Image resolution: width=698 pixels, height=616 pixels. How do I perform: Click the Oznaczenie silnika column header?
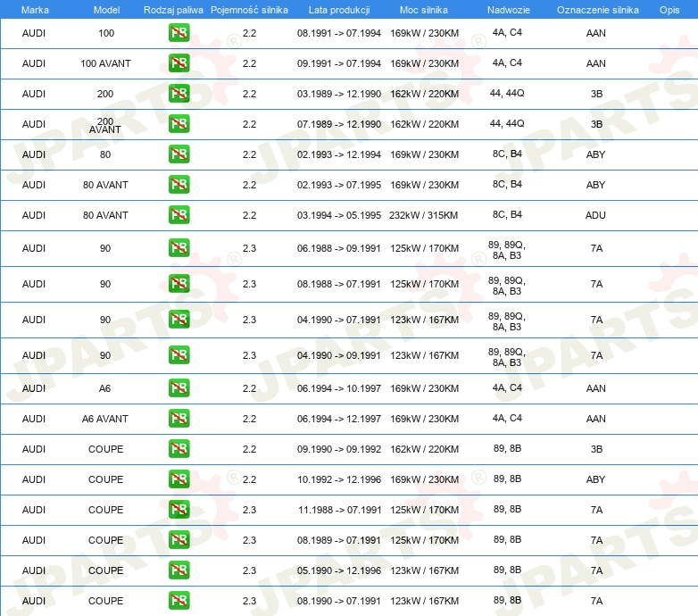[597, 9]
